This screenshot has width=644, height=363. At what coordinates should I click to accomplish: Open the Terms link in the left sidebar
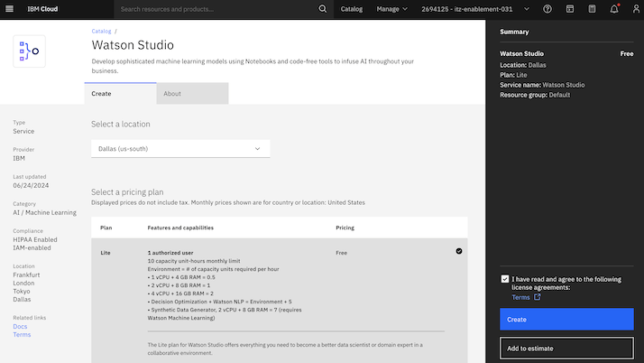[22, 335]
